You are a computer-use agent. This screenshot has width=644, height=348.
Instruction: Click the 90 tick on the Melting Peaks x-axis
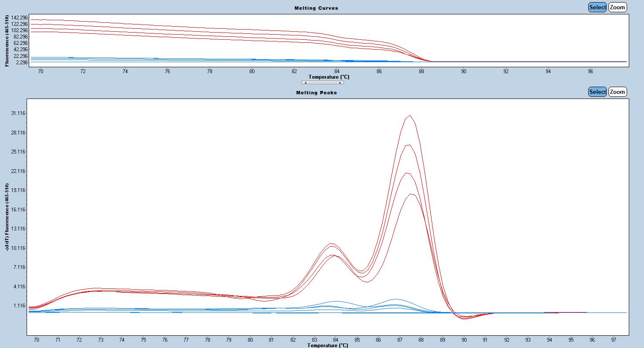[x=464, y=340]
